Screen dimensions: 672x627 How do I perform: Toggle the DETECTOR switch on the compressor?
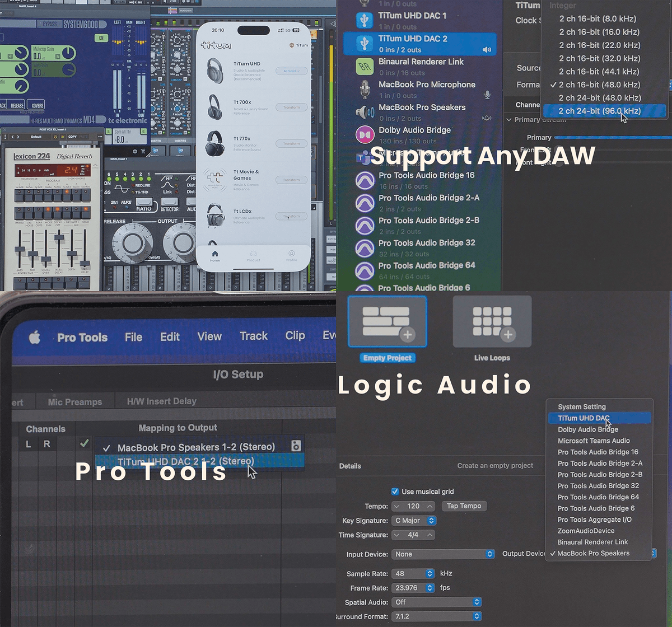tap(169, 202)
